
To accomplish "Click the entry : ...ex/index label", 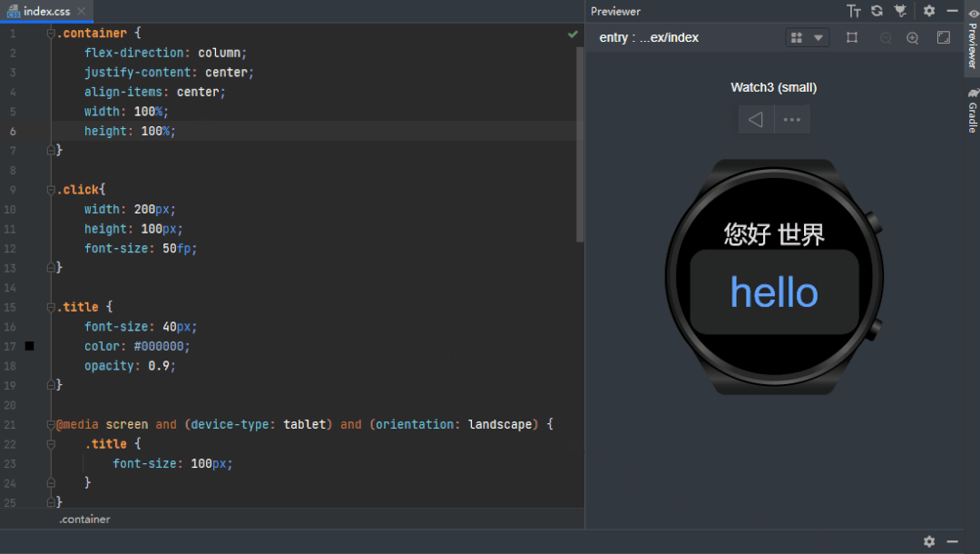I will [x=649, y=37].
